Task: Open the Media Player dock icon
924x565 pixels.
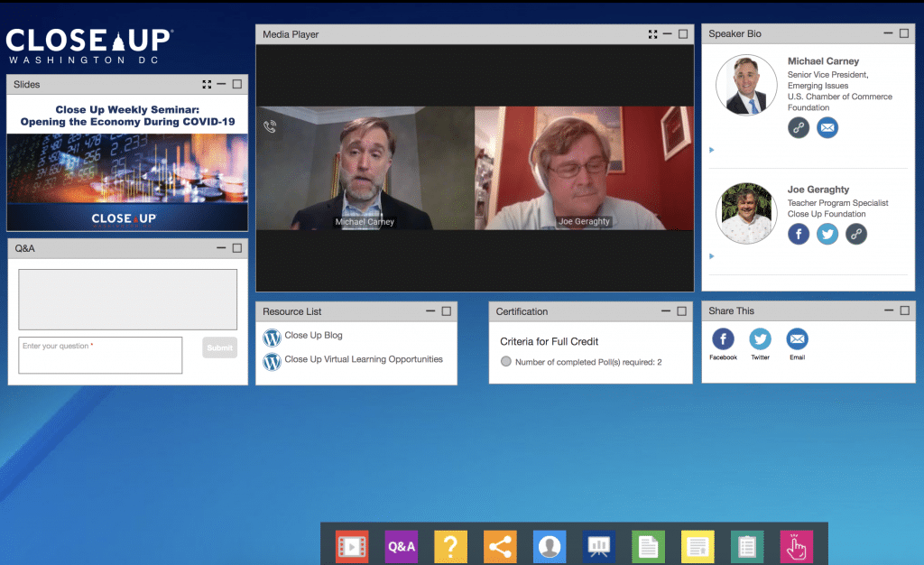Action: [x=352, y=547]
